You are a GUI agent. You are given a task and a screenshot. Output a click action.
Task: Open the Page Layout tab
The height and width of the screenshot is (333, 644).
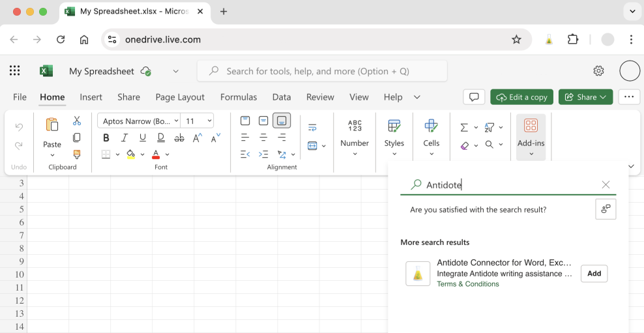coord(180,97)
